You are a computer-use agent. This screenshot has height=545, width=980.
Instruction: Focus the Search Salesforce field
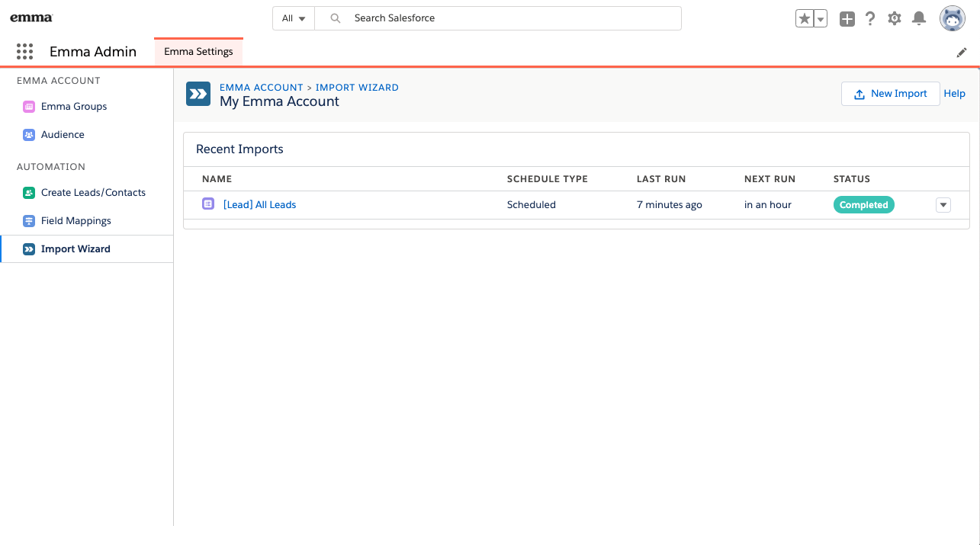pos(498,18)
